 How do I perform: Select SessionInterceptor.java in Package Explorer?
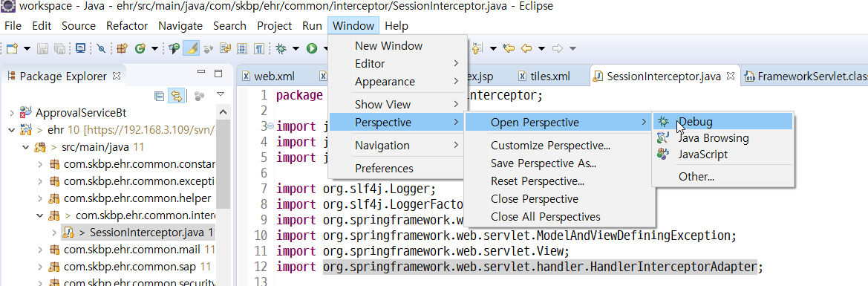(x=138, y=232)
